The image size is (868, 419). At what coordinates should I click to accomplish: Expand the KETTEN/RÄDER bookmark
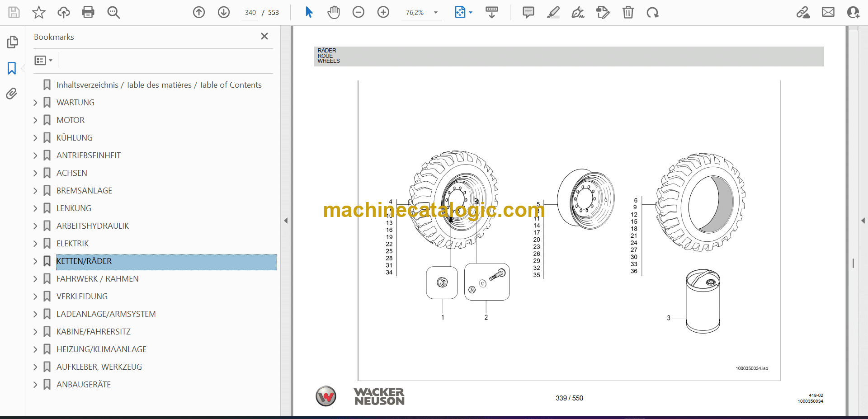tap(35, 261)
